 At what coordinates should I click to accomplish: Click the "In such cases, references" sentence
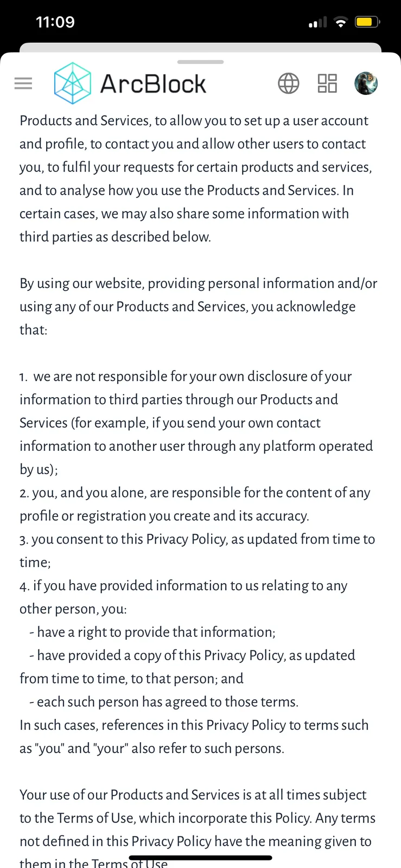pos(194,737)
